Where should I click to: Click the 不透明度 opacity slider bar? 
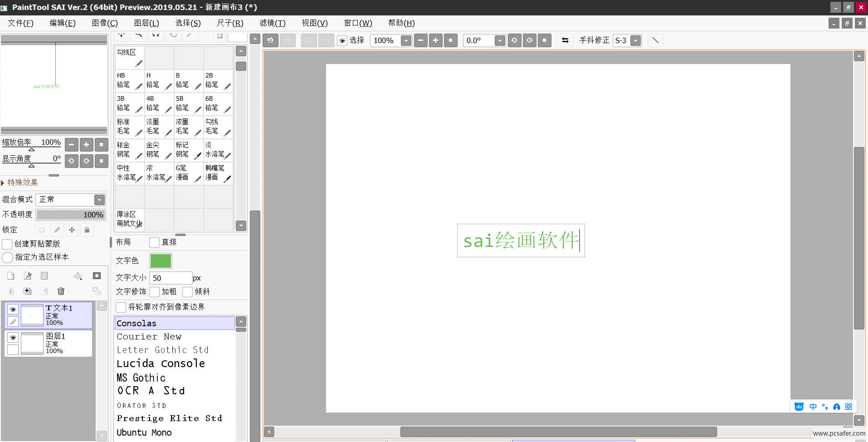coord(71,215)
